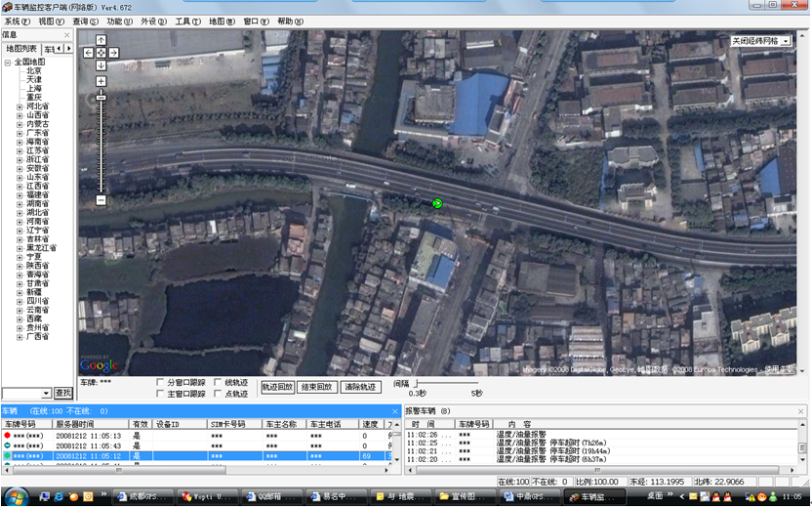
Task: Zoom in with the plus icon
Action: [101, 81]
